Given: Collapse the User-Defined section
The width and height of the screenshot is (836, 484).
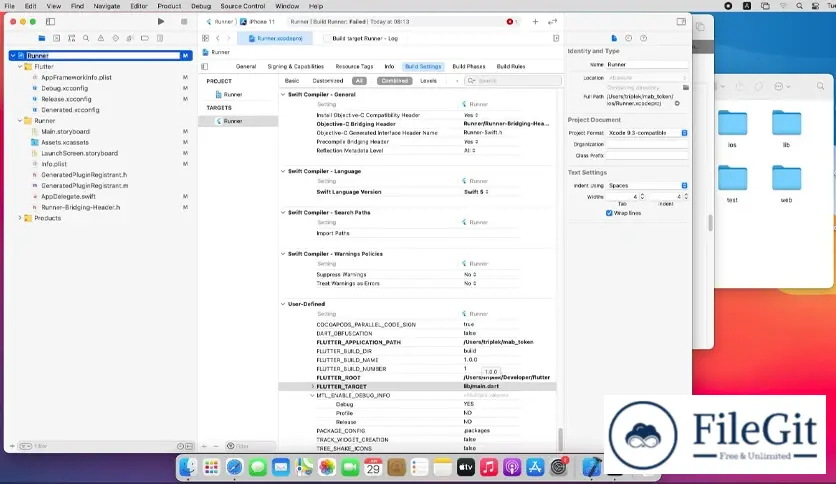Looking at the screenshot, I should pos(283,304).
